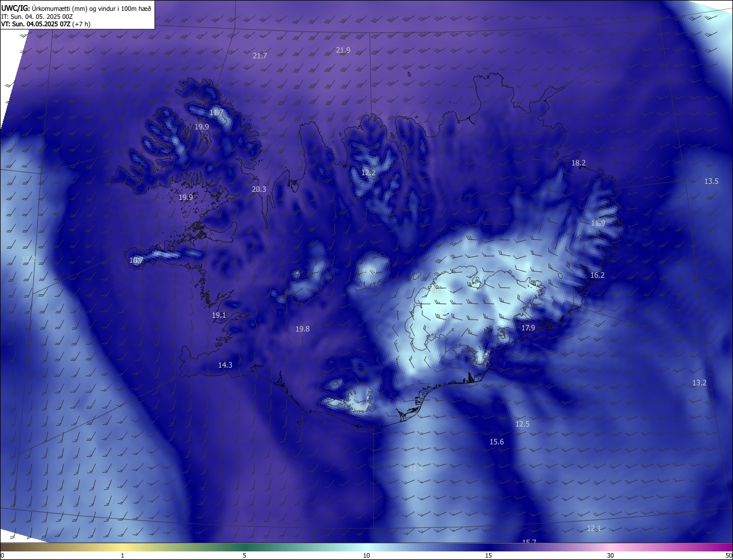Image resolution: width=733 pixels, height=560 pixels.
Task: Click the 15.6 value label
Action: 496,442
